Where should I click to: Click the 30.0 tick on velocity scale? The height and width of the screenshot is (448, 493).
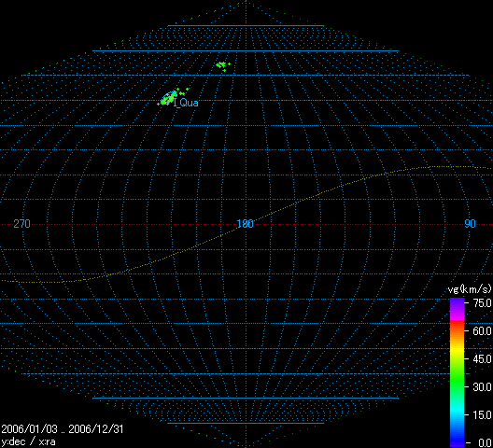point(482,387)
